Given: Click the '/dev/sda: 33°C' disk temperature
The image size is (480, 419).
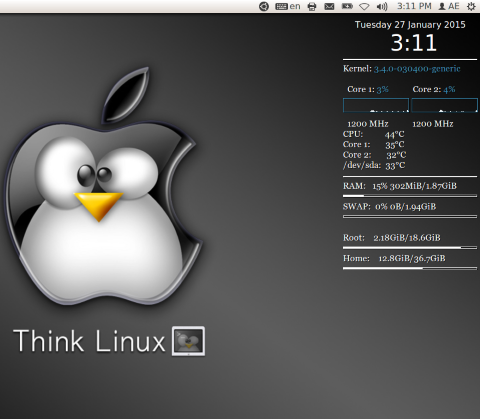Looking at the screenshot, I should click(374, 165).
